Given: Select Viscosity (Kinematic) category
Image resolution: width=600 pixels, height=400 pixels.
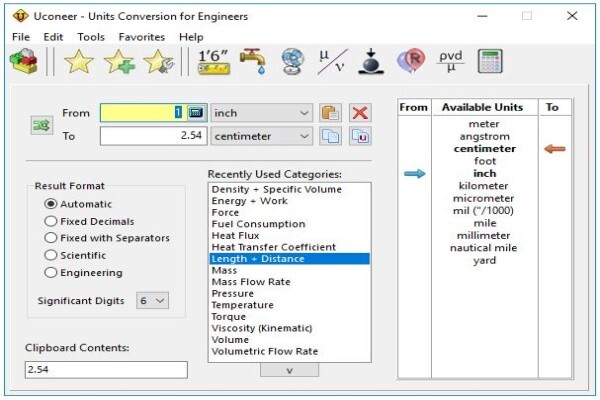Looking at the screenshot, I should 289,328.
